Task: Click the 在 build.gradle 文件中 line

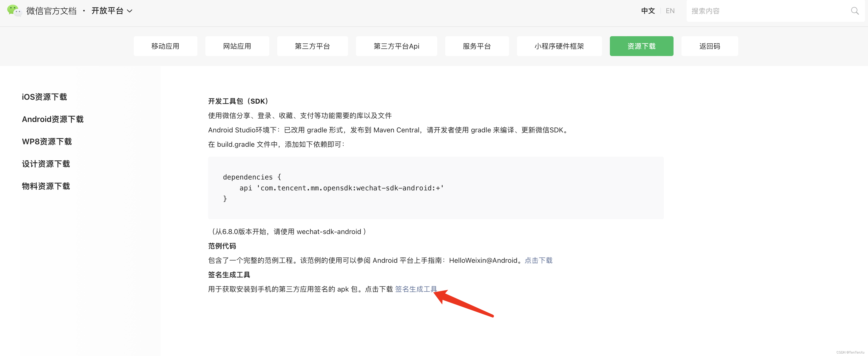Action: point(276,144)
